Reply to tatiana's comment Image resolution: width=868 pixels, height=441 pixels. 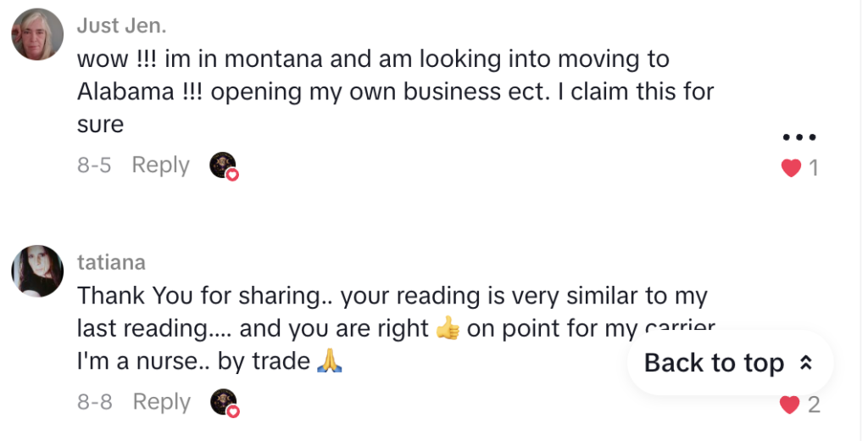pos(162,402)
